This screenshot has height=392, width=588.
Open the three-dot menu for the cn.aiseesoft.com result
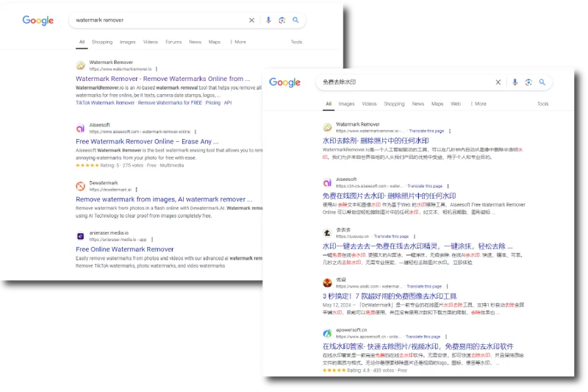448,186
